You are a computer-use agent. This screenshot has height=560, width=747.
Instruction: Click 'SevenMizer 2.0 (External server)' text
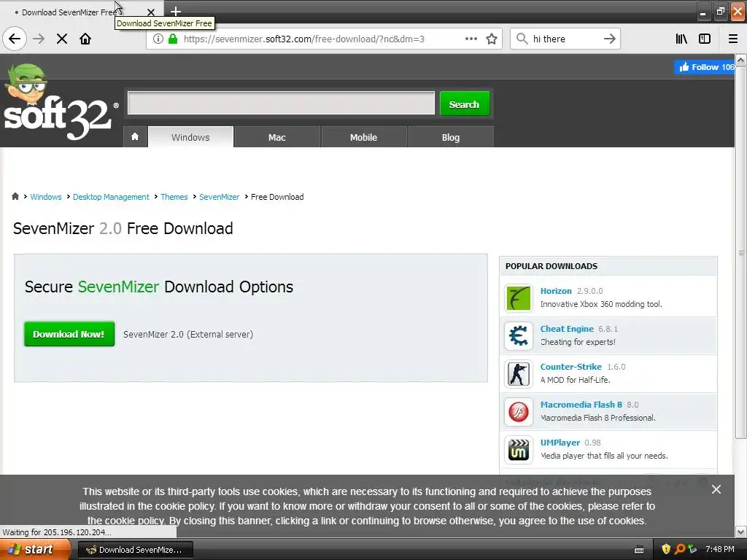(188, 334)
